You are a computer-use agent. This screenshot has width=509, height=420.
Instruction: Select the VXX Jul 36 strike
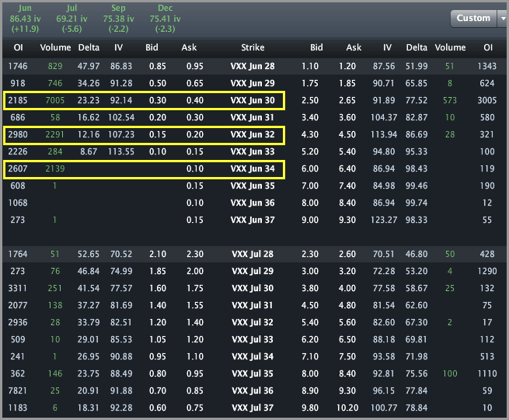point(253,390)
